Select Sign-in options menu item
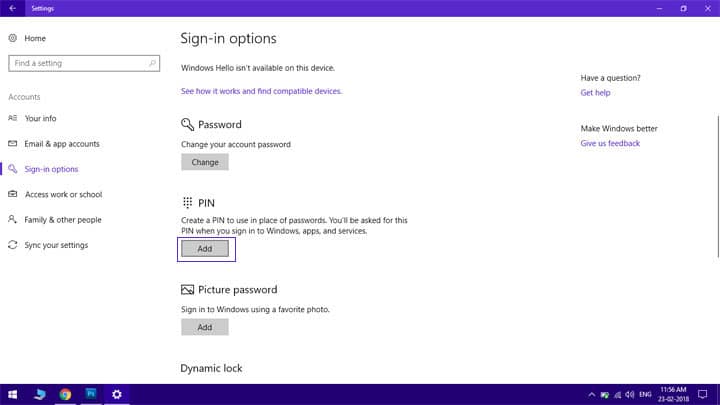Image resolution: width=720 pixels, height=405 pixels. click(x=51, y=169)
